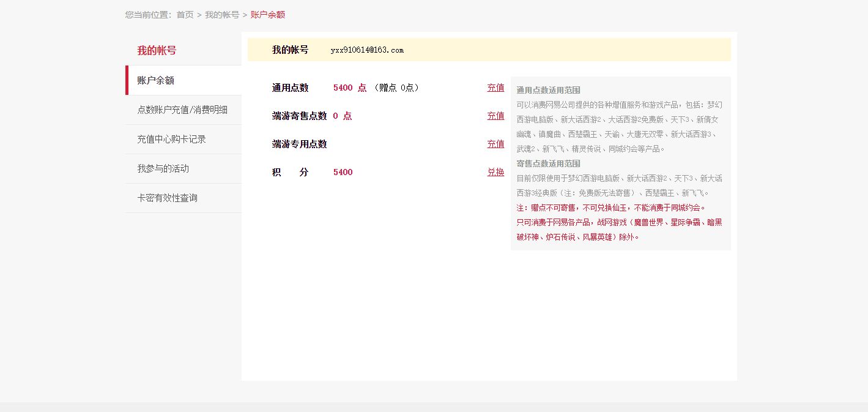Click the 5400 点 value for 通用点数

[x=350, y=88]
